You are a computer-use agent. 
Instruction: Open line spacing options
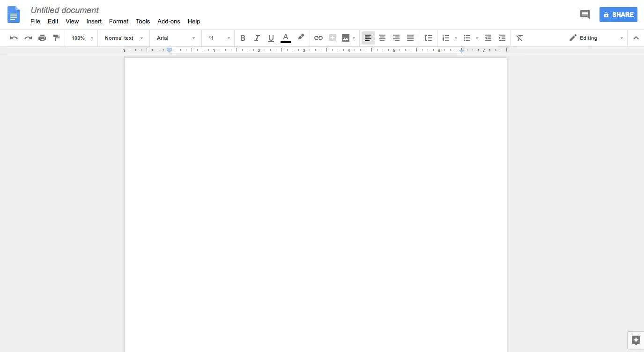click(x=428, y=38)
